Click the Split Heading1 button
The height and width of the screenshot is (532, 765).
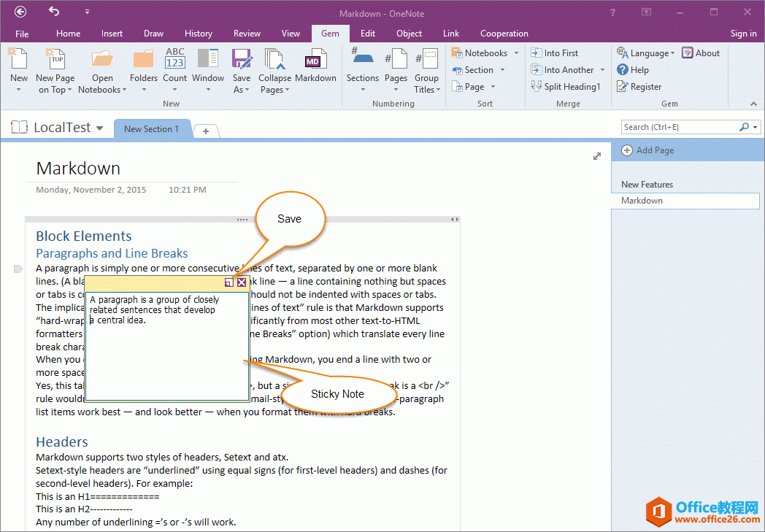tap(566, 87)
